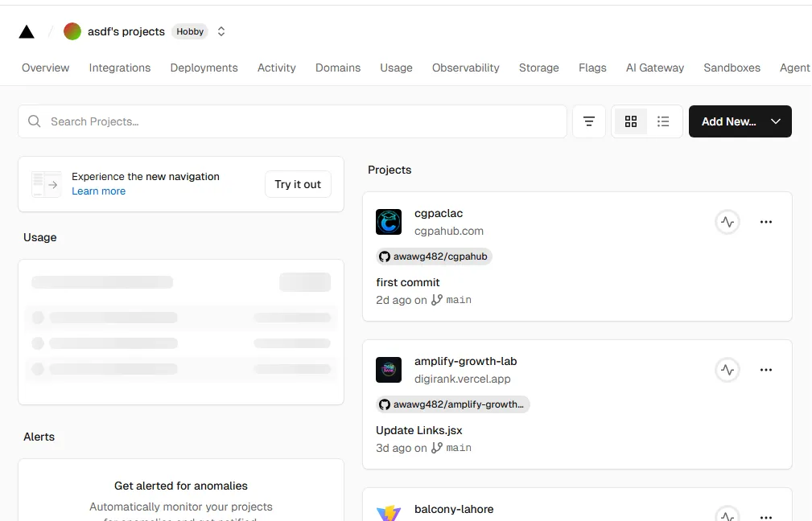Click the amplify-growth-lab project logo

pyautogui.click(x=389, y=370)
